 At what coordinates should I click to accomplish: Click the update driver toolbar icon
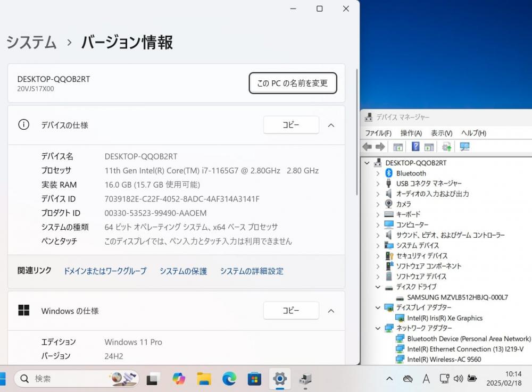446,147
